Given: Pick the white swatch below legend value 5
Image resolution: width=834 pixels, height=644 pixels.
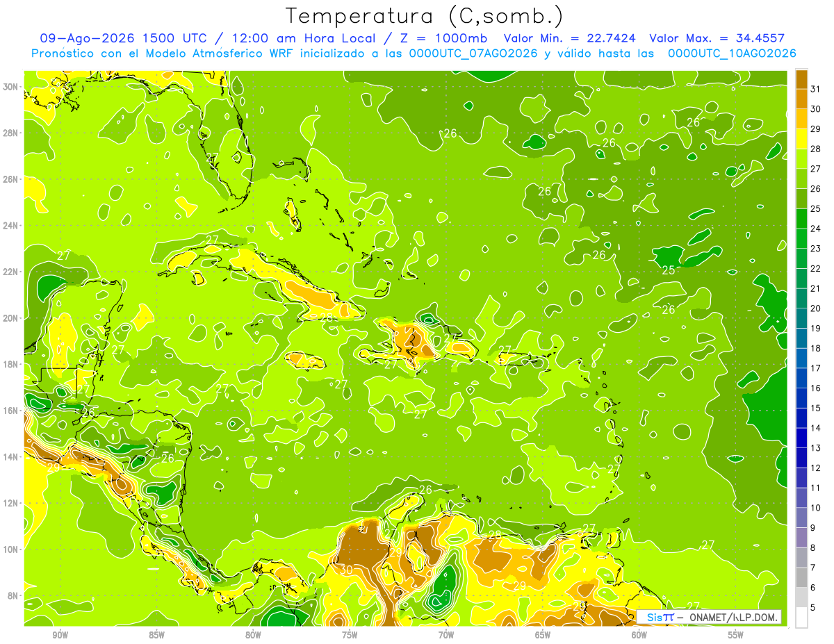Looking at the screenshot, I should [801, 617].
